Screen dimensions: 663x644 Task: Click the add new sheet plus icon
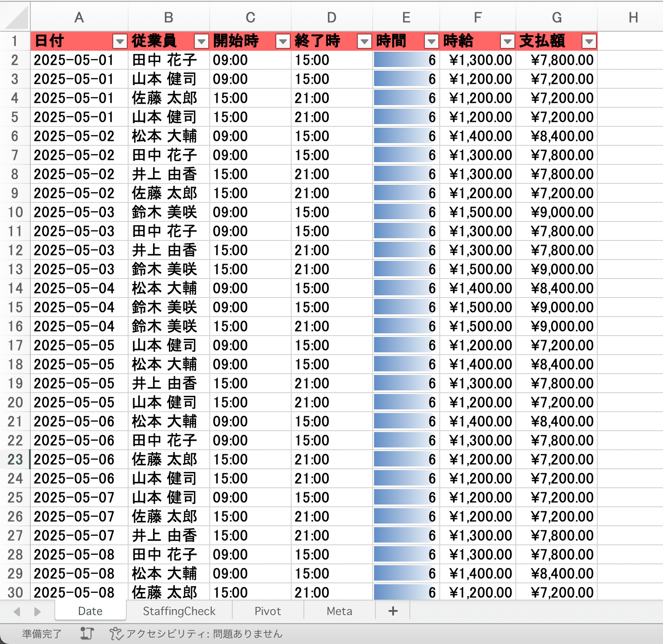pyautogui.click(x=392, y=610)
